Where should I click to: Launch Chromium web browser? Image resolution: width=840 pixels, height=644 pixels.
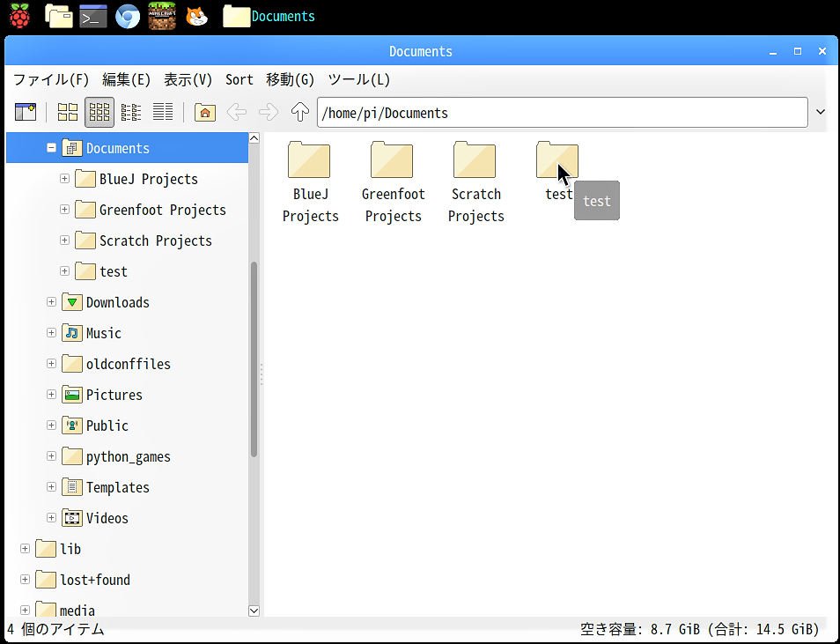click(128, 16)
